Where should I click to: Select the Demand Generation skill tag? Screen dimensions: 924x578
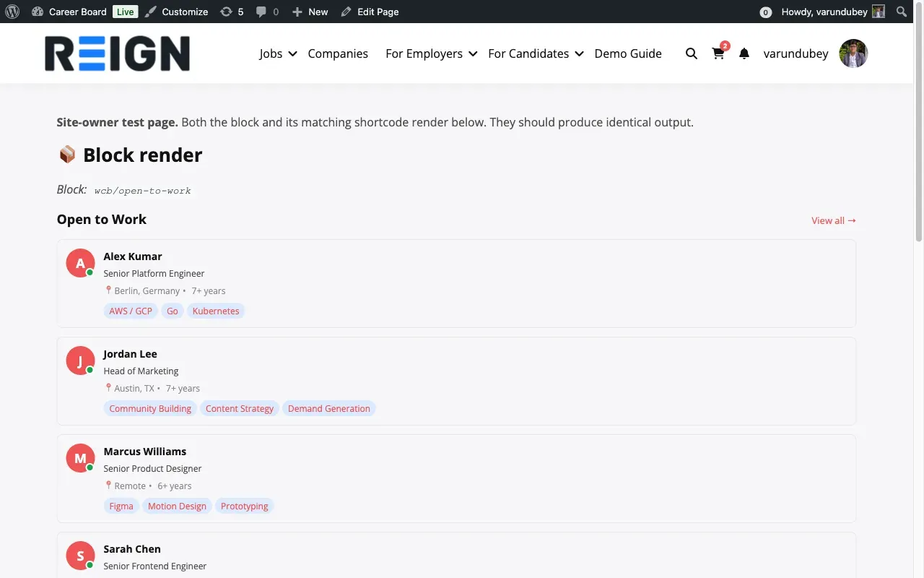tap(329, 408)
